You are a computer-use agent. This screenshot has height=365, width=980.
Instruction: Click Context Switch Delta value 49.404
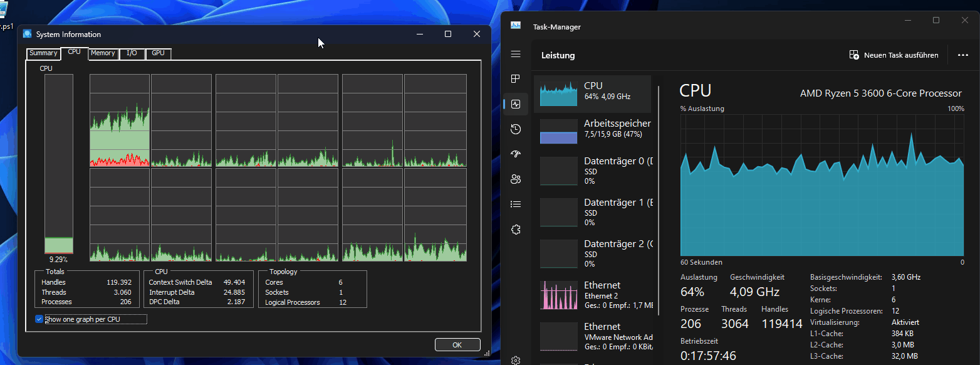pyautogui.click(x=234, y=282)
